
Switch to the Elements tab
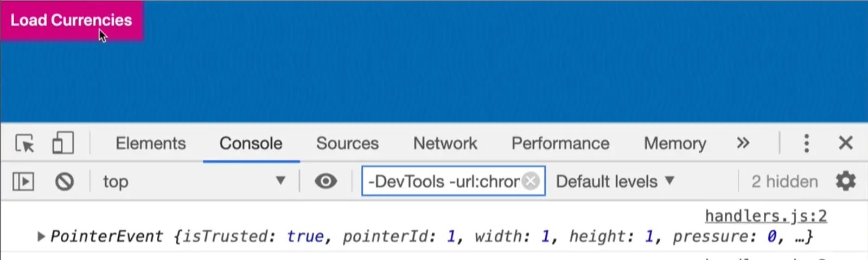(151, 144)
